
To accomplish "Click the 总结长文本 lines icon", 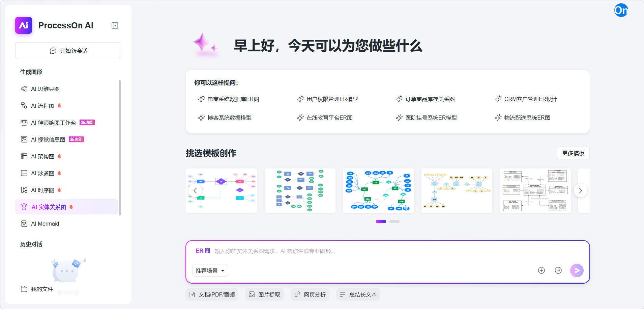I will (x=343, y=294).
